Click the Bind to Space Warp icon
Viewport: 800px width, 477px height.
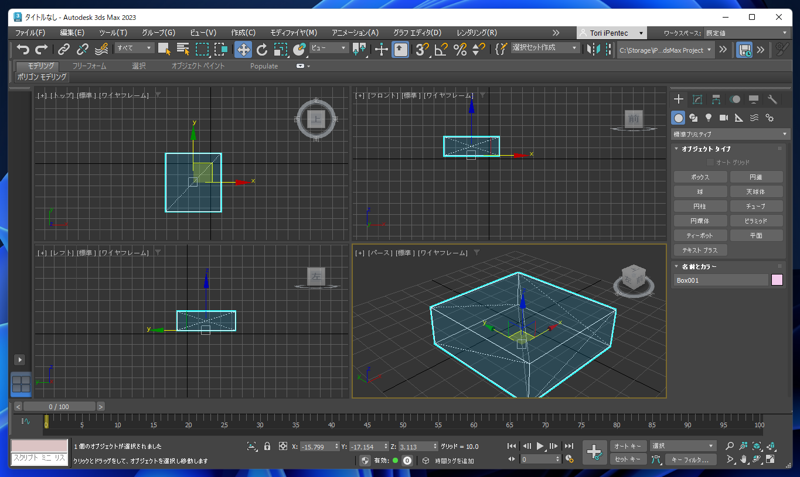pos(101,49)
